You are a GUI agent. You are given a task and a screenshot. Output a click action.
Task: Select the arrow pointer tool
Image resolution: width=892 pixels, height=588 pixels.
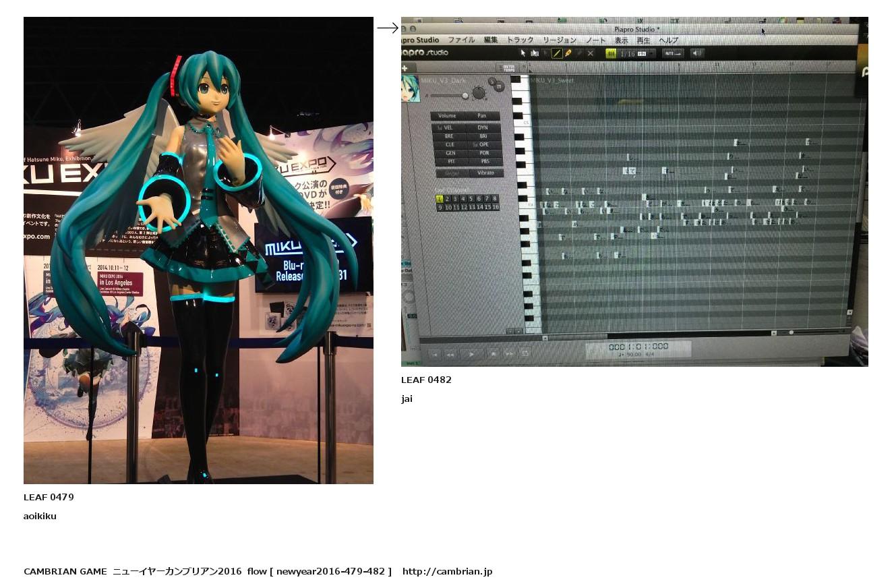tap(523, 53)
